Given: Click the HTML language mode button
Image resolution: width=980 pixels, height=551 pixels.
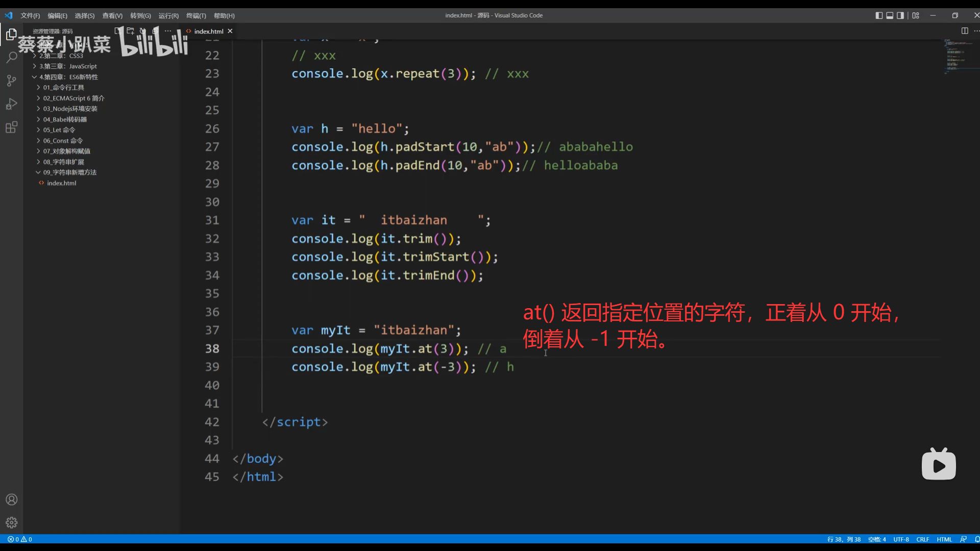Looking at the screenshot, I should tap(944, 539).
